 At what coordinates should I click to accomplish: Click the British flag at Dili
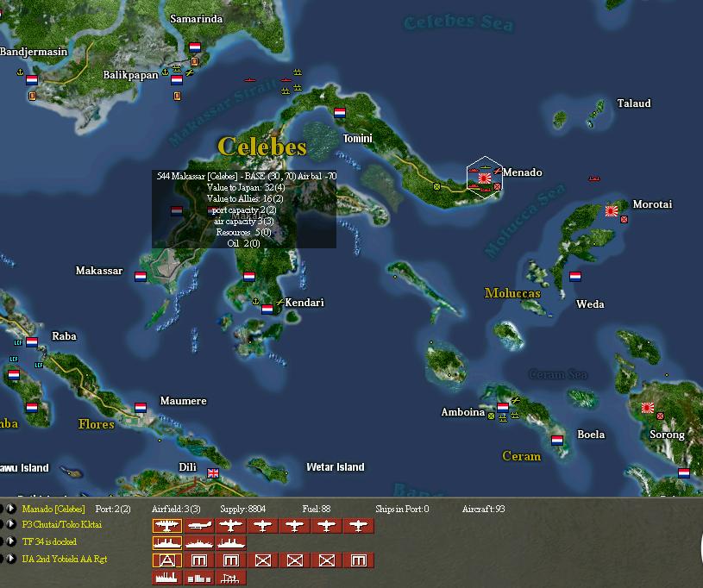tap(213, 472)
